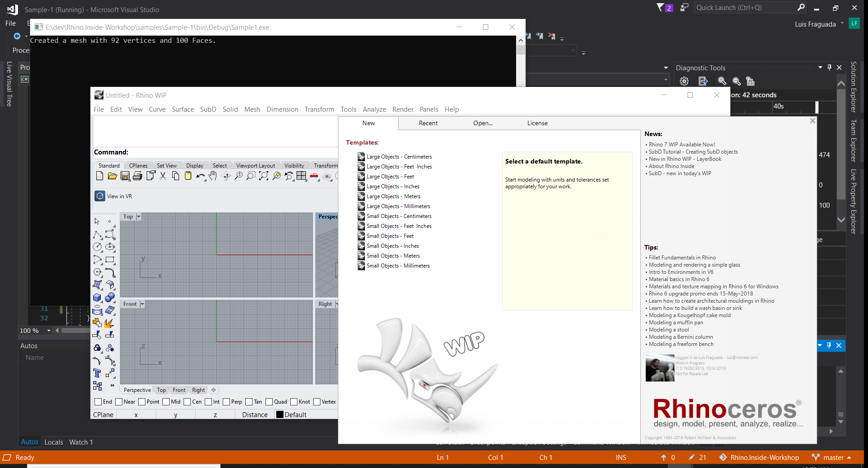Enable the End object snap
Screen dimensions: 868x468
click(x=98, y=402)
